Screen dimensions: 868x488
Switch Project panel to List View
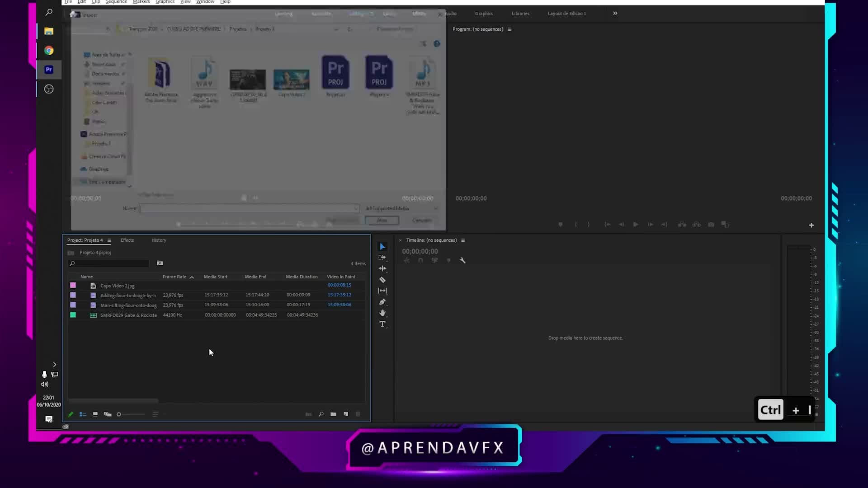(x=83, y=414)
